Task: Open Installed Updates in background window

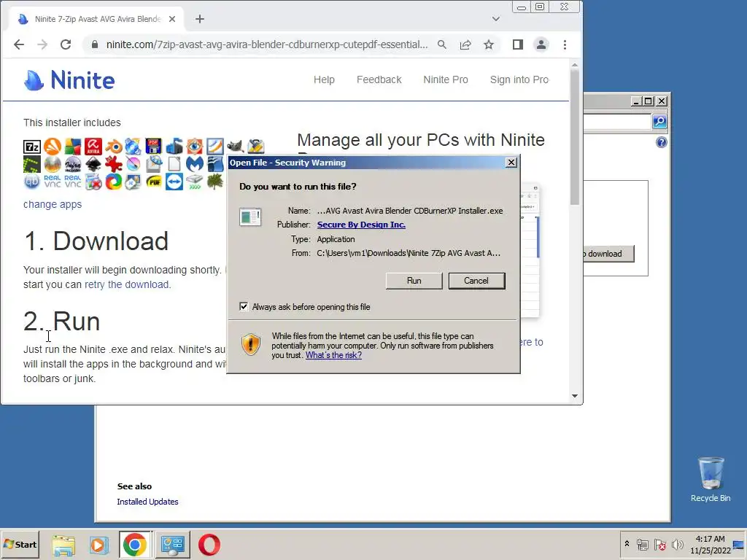Action: point(147,502)
